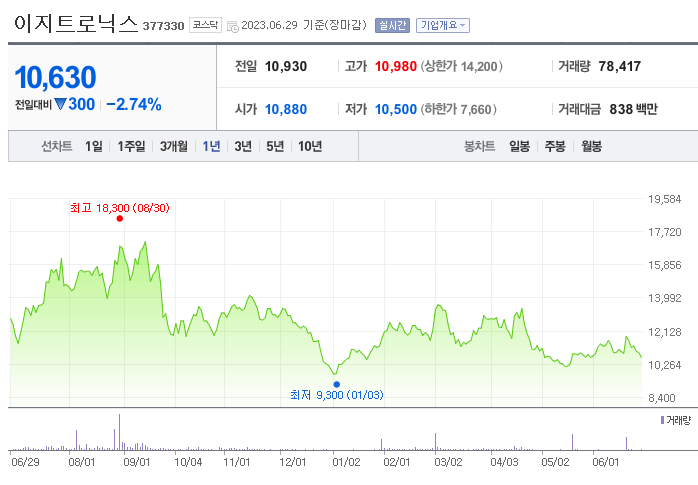
Task: Click the trading value 838 백만
Action: pos(633,109)
